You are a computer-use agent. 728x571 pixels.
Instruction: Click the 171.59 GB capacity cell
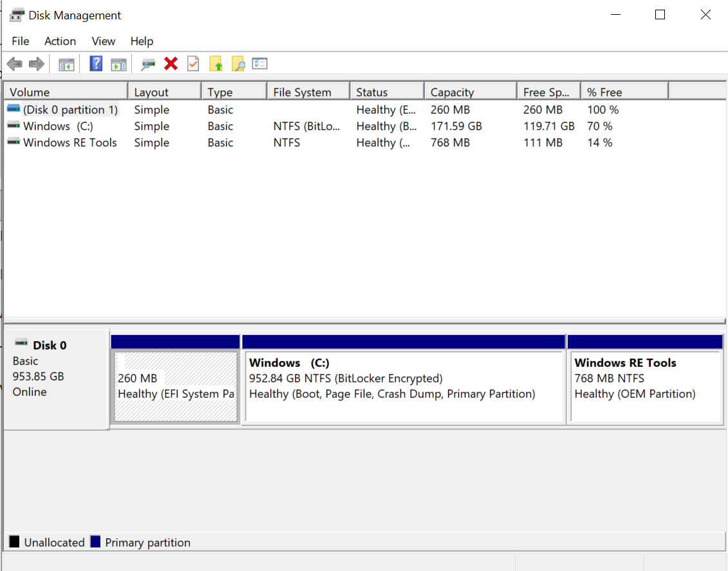point(456,126)
